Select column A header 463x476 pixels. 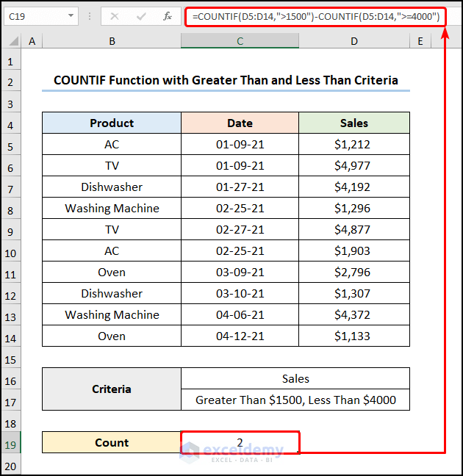tap(32, 41)
